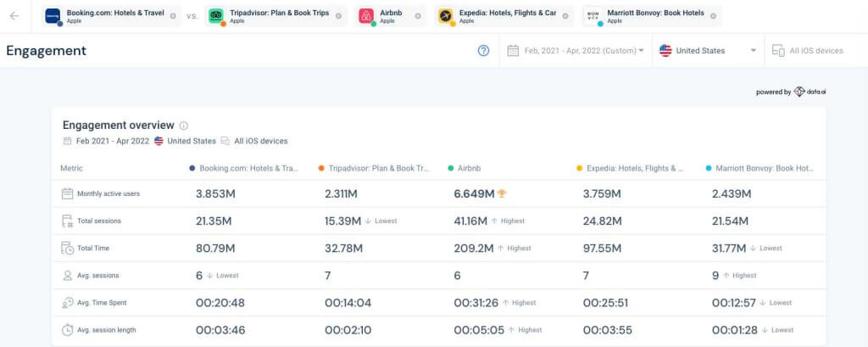This screenshot has width=868, height=347.
Task: Click the Expedia app icon
Action: [x=446, y=16]
